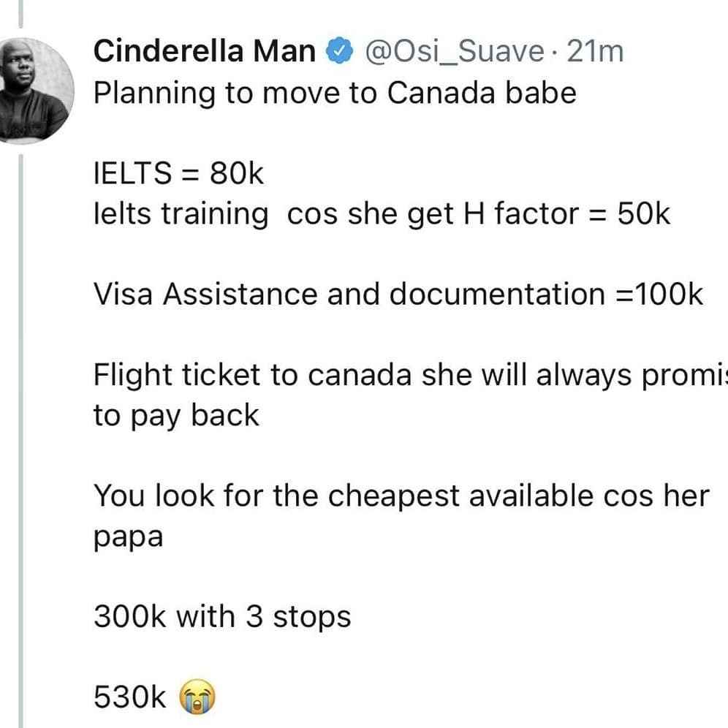The image size is (728, 728).
Task: Click the '530k' total text
Action: click(x=129, y=697)
